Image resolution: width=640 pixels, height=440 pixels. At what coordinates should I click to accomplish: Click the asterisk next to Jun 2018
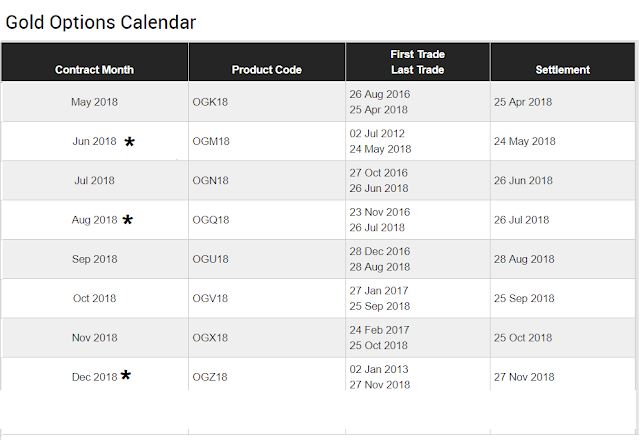130,143
